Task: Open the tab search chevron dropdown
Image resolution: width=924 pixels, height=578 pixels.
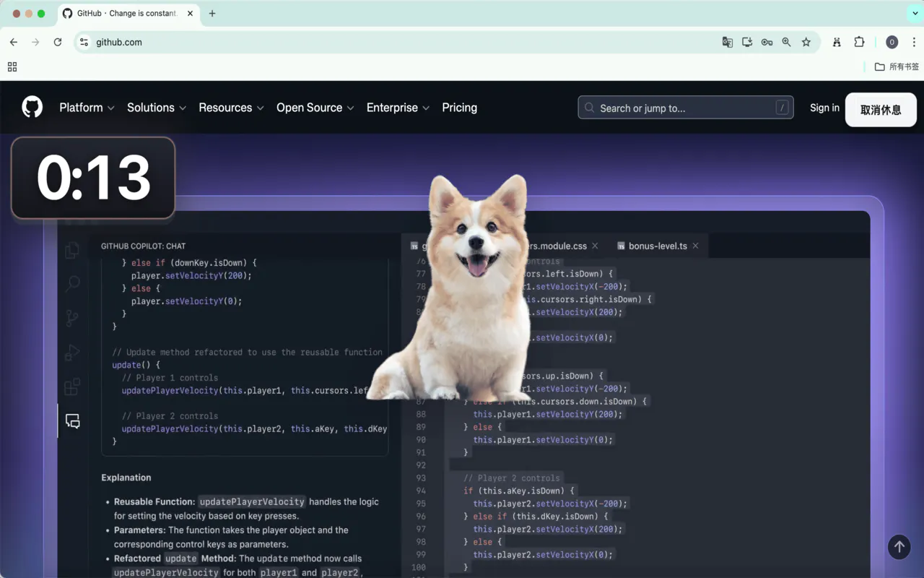Action: [915, 13]
